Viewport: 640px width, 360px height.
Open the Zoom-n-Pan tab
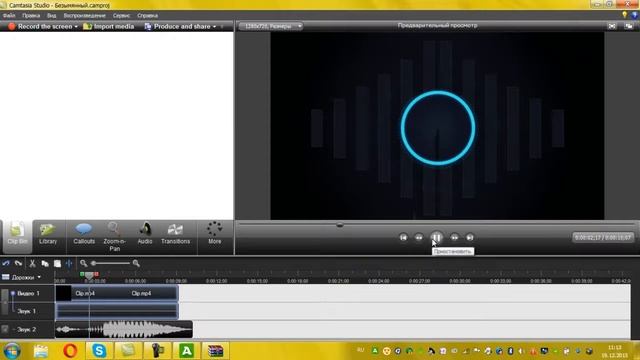coord(114,237)
